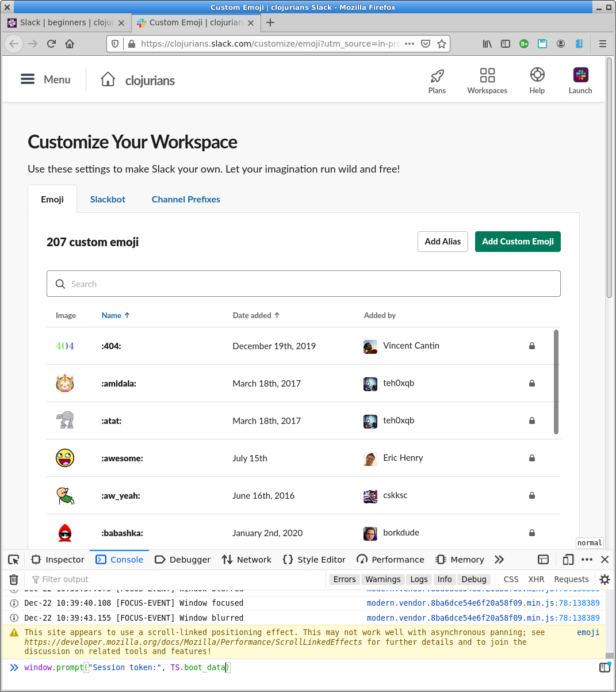Screen dimensions: 616x692
Task: Open modern.vendor source link for Window focused
Action: [483, 603]
